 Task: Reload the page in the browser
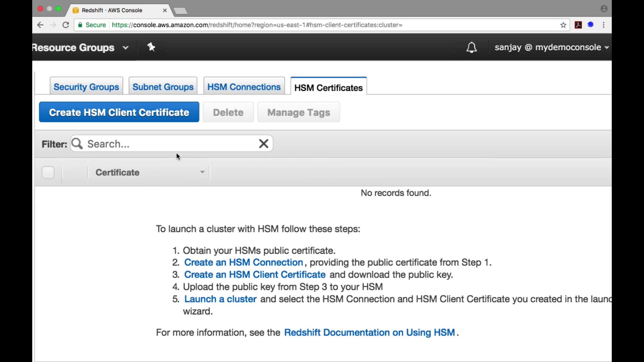click(66, 25)
